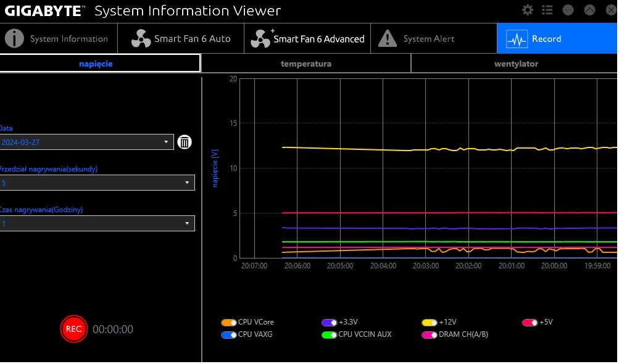This screenshot has height=364, width=619.
Task: Select the napięcie tab
Action: (96, 64)
